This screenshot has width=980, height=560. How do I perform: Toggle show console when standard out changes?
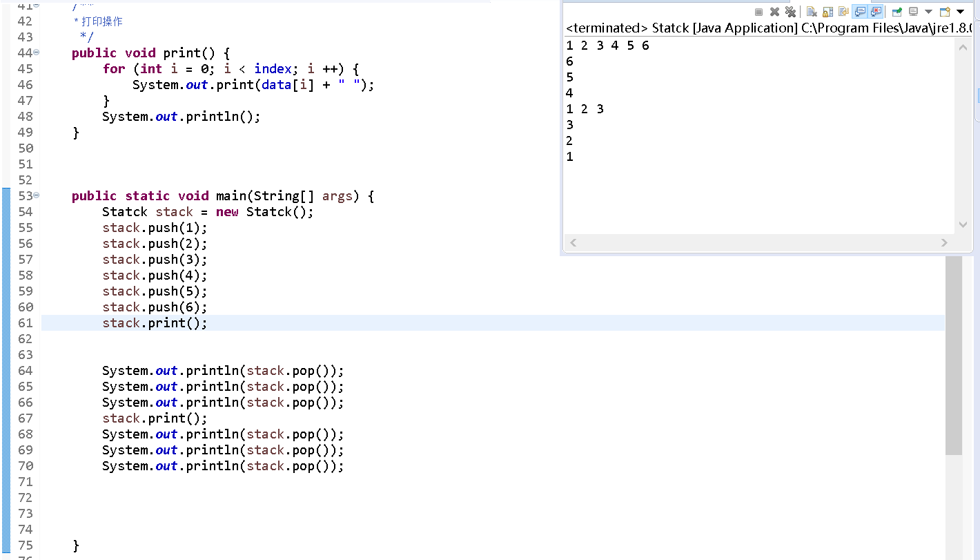[859, 12]
